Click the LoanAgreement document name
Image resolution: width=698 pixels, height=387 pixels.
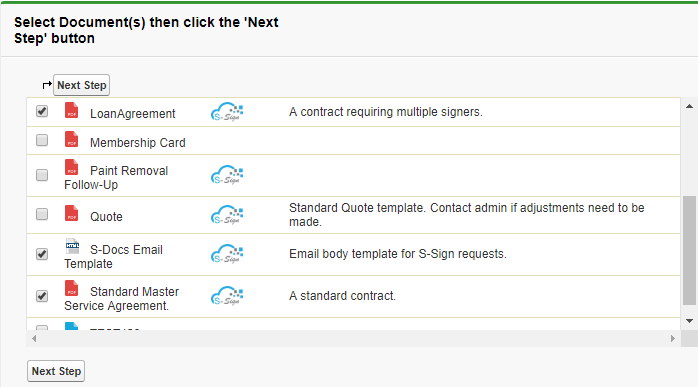(133, 114)
